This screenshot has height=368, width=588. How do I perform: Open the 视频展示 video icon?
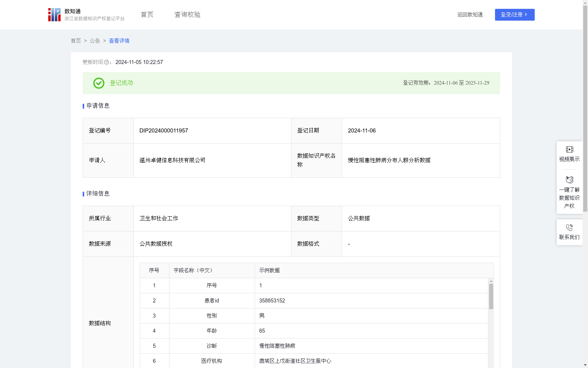[x=569, y=149]
